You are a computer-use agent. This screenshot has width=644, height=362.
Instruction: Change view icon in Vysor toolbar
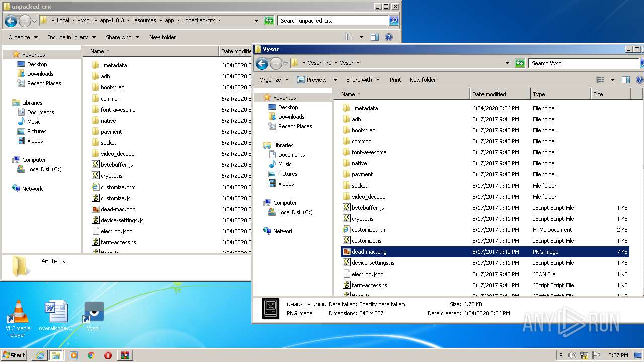click(x=600, y=80)
